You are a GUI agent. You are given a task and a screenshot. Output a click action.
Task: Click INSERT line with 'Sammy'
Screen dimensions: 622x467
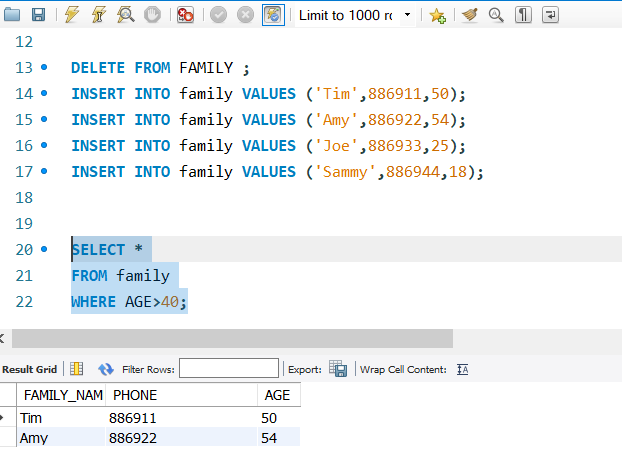(x=278, y=172)
